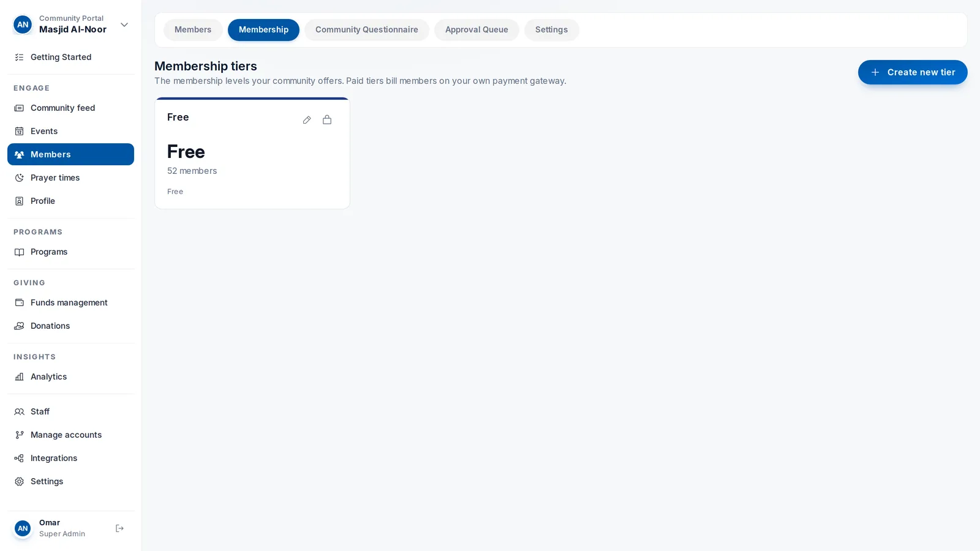The height and width of the screenshot is (551, 980).
Task: Click the Prayer times moon icon
Action: pyautogui.click(x=19, y=178)
